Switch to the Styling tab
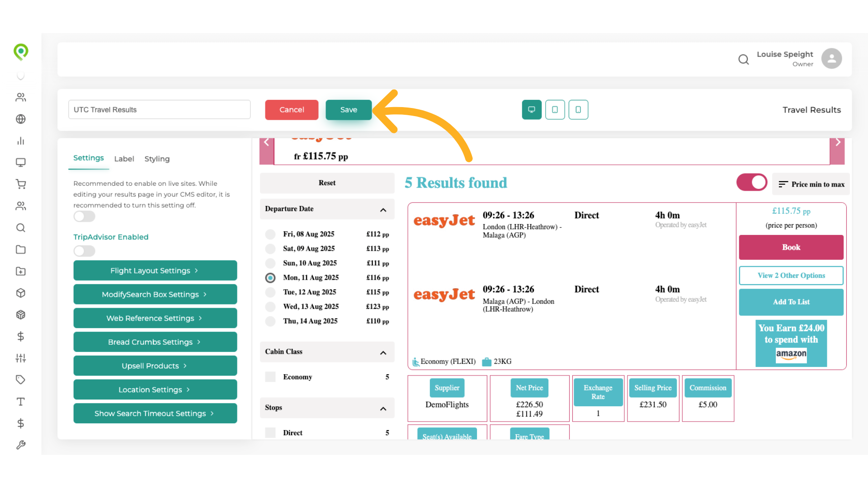 point(157,159)
